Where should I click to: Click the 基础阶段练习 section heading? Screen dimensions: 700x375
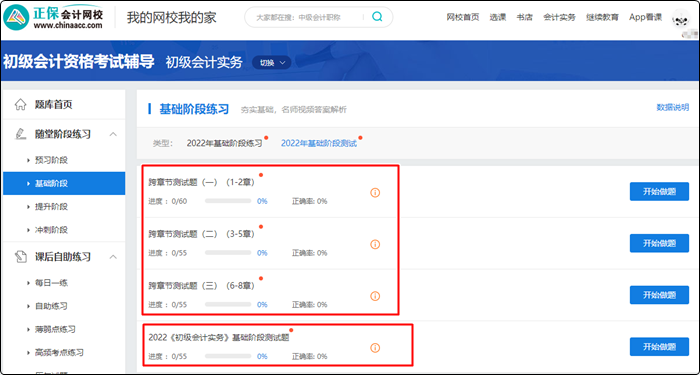(194, 108)
